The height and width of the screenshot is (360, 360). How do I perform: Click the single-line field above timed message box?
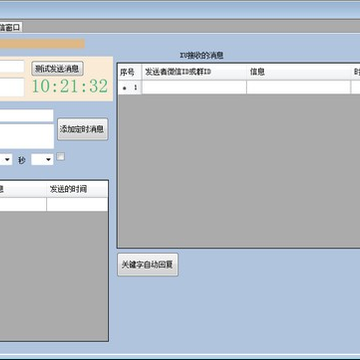[27, 116]
